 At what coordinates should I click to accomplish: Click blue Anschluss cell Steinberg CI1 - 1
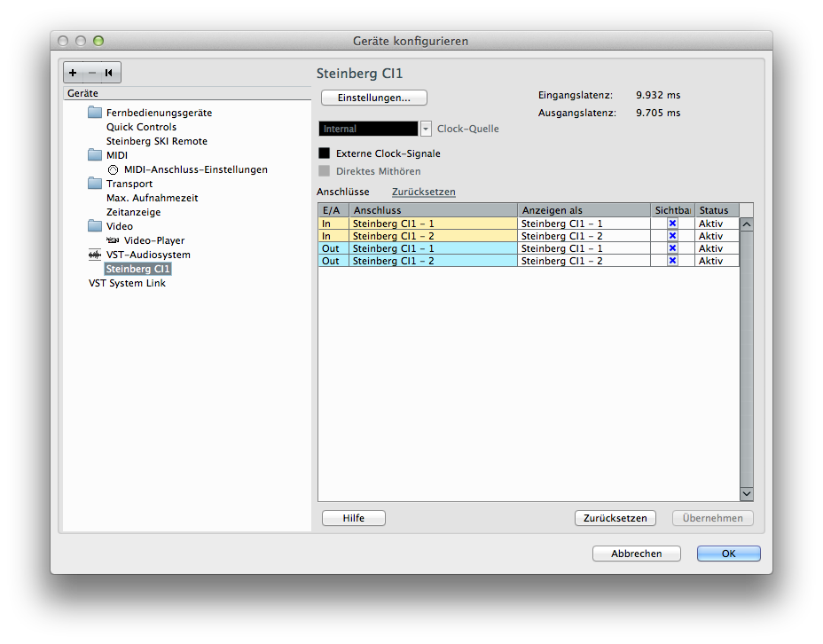pyautogui.click(x=434, y=248)
